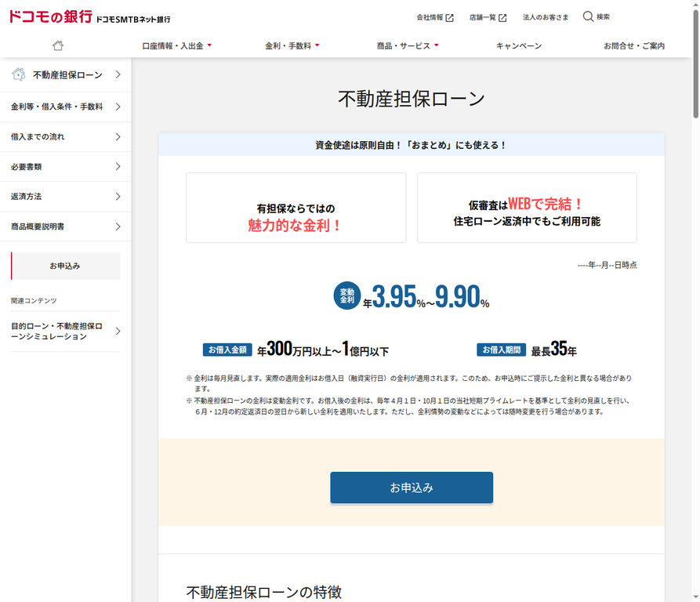Click the お申込み button in sidebar
Viewport: 700px width, 602px height.
click(x=66, y=266)
